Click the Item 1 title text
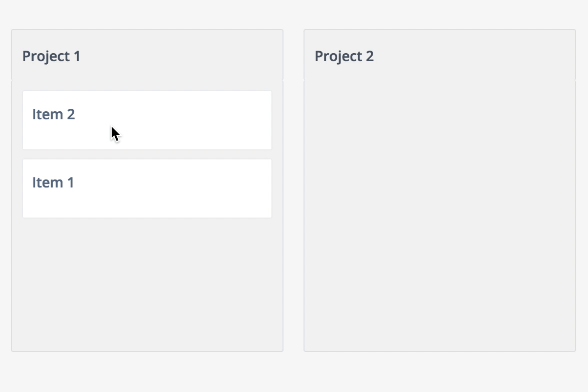The height and width of the screenshot is (392, 588). (x=53, y=182)
